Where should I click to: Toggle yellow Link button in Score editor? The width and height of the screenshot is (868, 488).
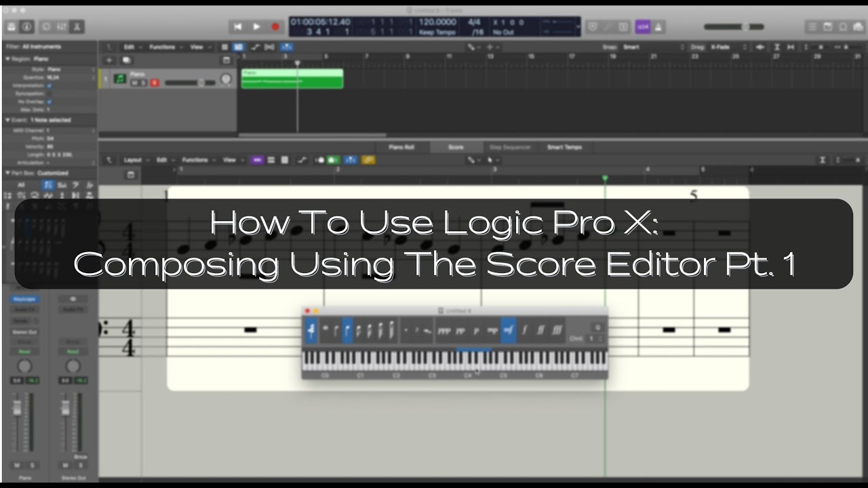pyautogui.click(x=368, y=160)
